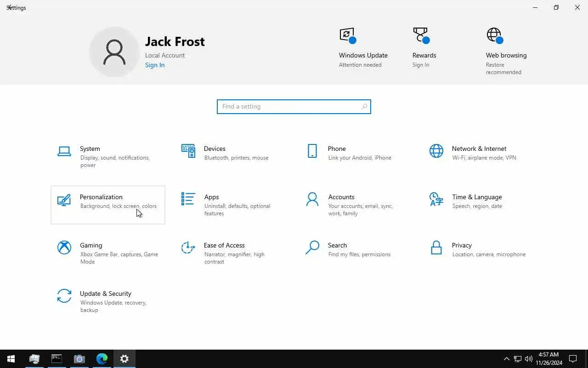Open the Ease of Access icon

[x=188, y=247]
